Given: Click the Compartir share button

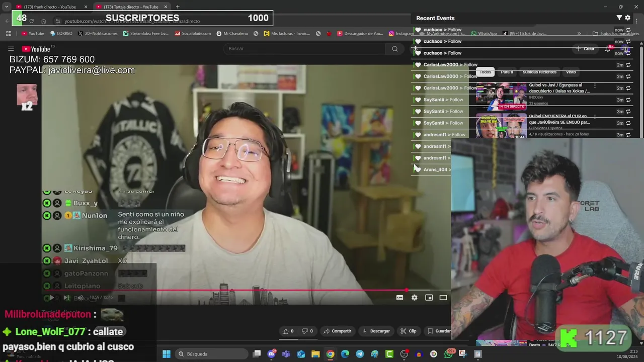Looking at the screenshot, I should pos(337,331).
